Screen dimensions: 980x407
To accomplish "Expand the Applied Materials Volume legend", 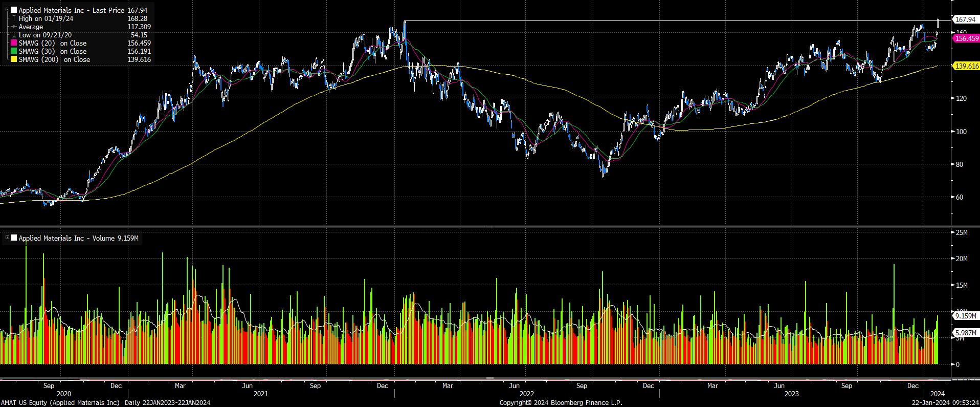I will pos(7,238).
